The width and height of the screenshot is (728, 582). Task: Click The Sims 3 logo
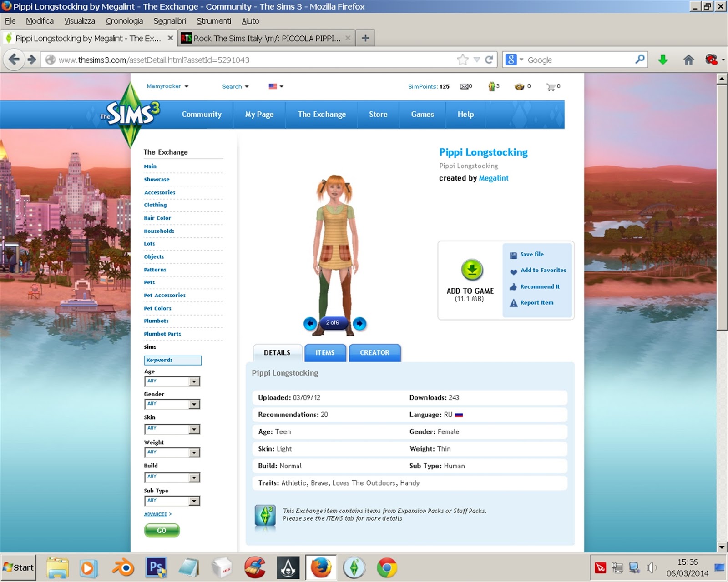pyautogui.click(x=130, y=114)
